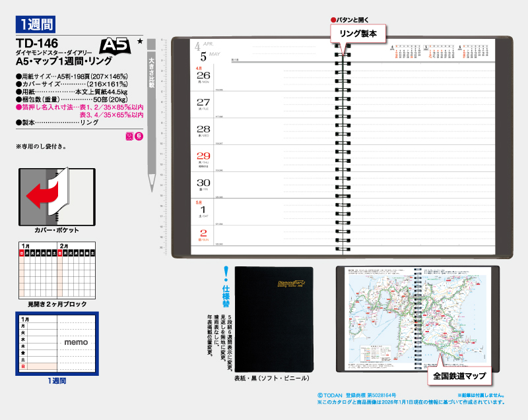Click the gray pencil size-comparison graphic
This screenshot has width=528, height=420.
pos(152,115)
